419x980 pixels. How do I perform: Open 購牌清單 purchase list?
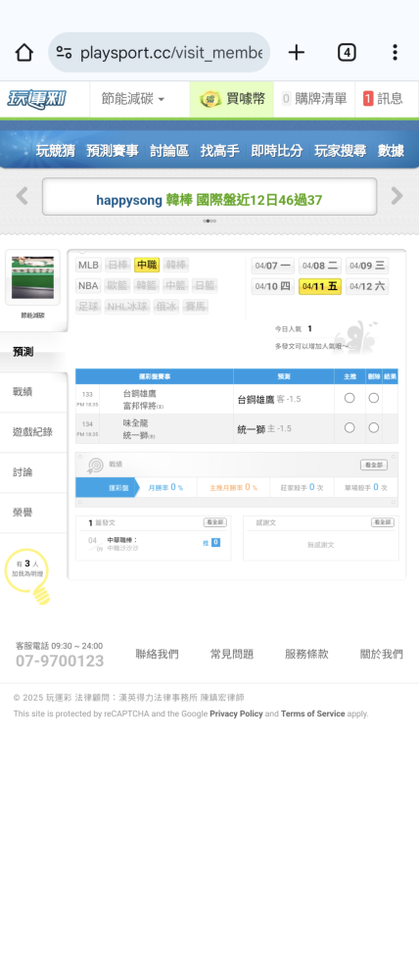click(x=314, y=99)
